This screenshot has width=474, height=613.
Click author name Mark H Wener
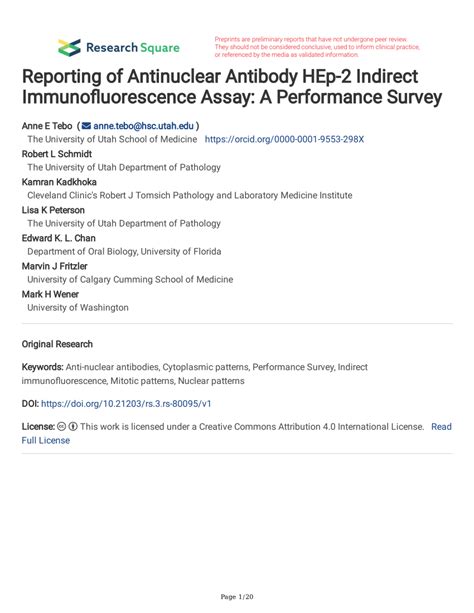50,294
